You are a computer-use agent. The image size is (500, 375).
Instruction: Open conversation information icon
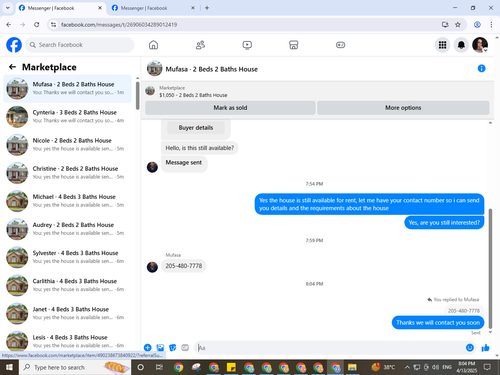pos(481,69)
